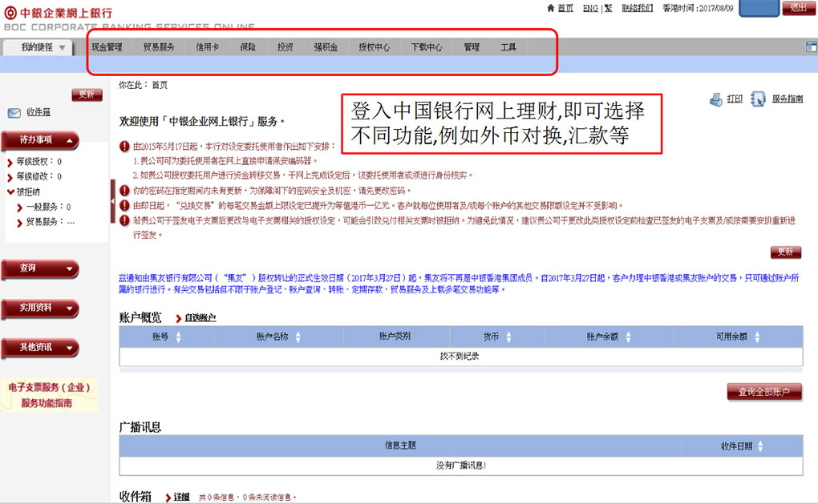Click the printer icon for 打印
Image resolution: width=818 pixels, height=504 pixels.
[716, 99]
